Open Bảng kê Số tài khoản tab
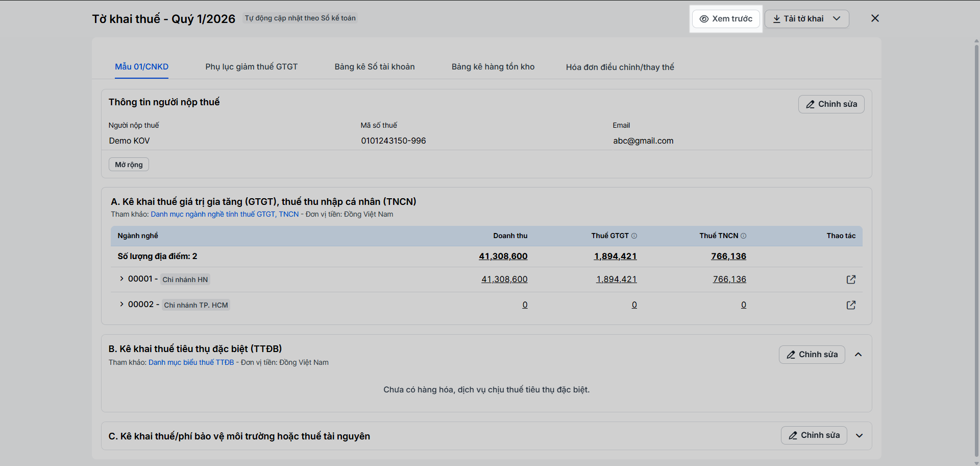980x466 pixels. point(375,67)
